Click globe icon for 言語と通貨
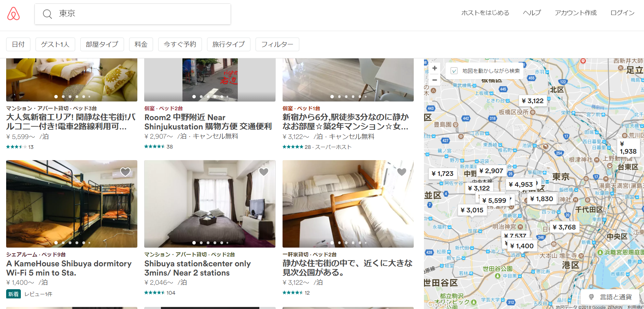This screenshot has height=309, width=644. [591, 297]
